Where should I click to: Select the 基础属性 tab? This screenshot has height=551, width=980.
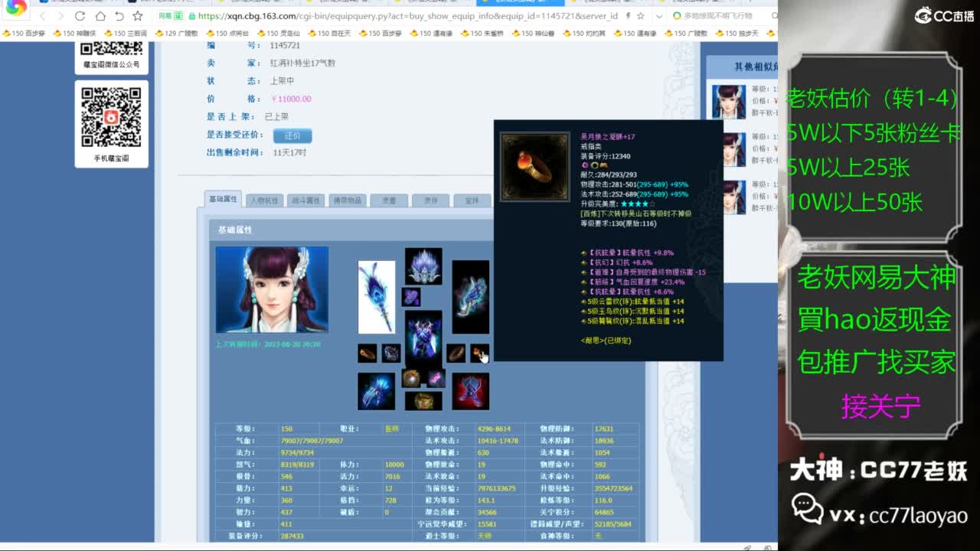223,199
